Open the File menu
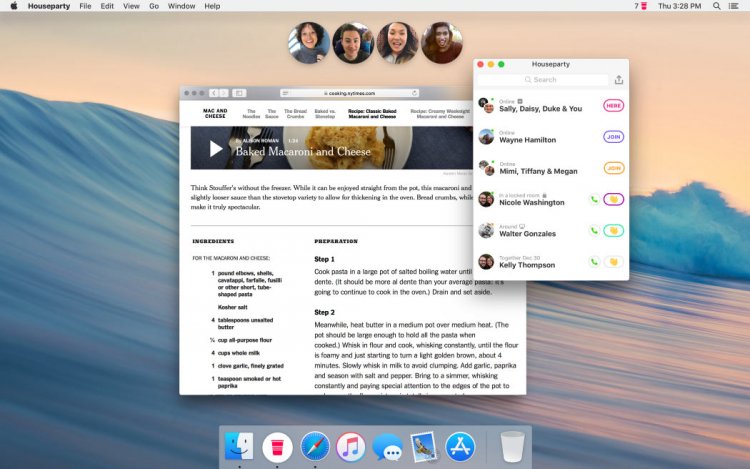This screenshot has height=469, width=750. 85,6
